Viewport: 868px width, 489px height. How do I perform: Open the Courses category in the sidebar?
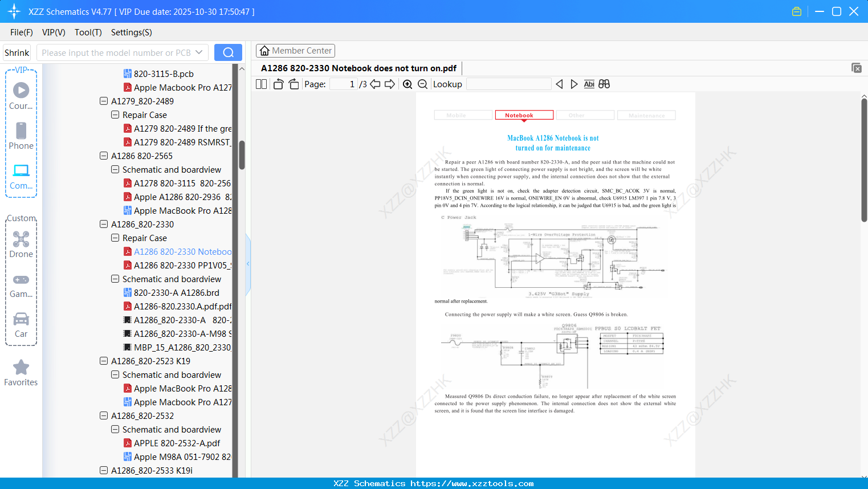(21, 96)
